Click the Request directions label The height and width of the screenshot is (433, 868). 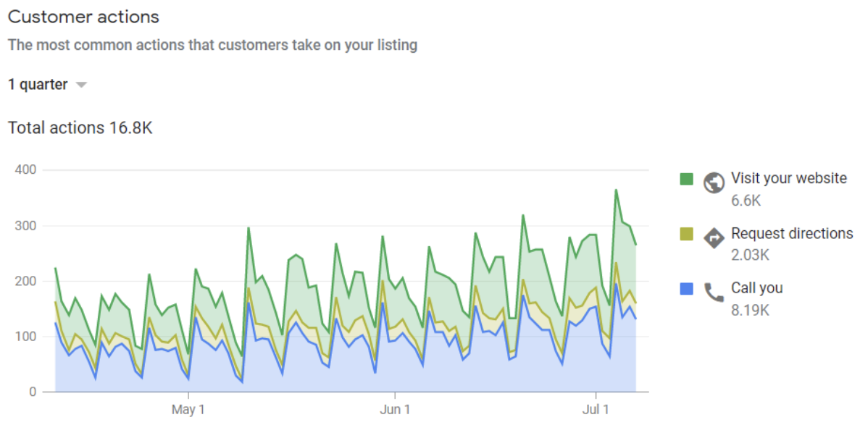pos(791,233)
